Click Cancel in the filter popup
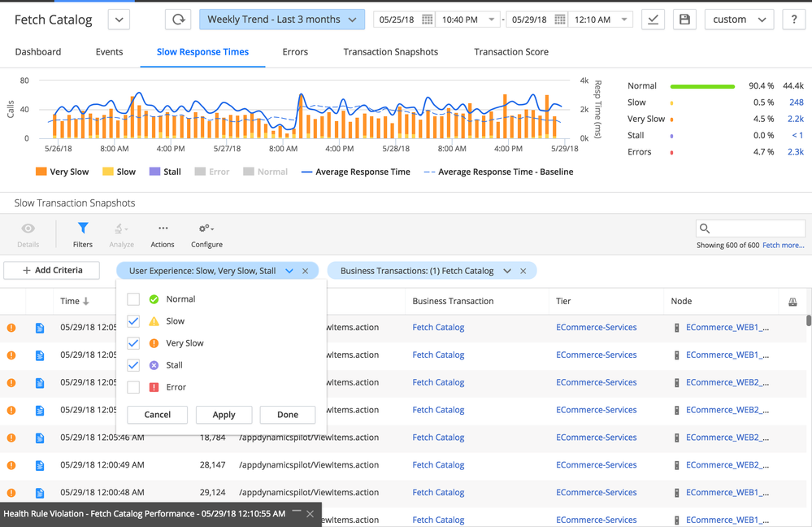This screenshot has height=527, width=812. (x=158, y=415)
